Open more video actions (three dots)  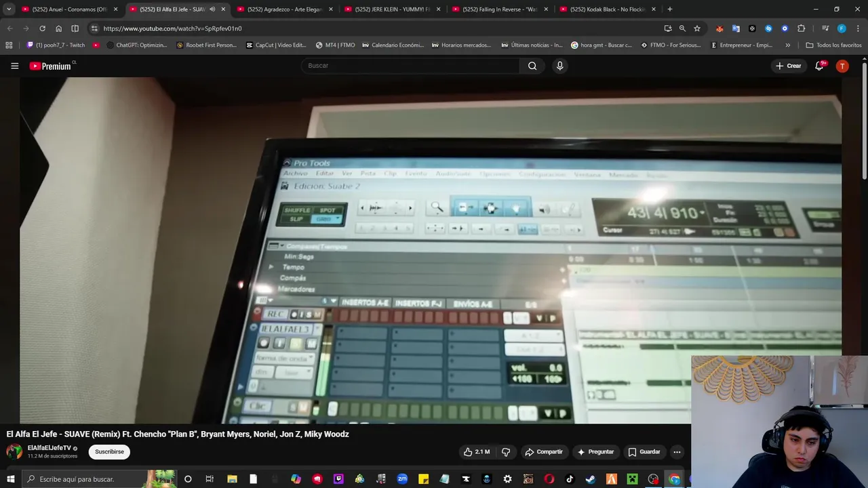pos(677,451)
